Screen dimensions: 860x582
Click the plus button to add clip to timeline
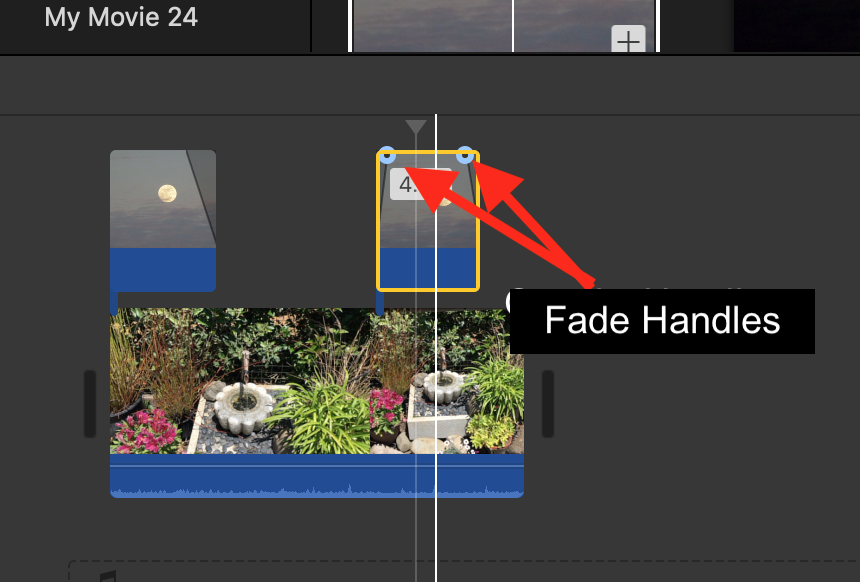tap(628, 41)
